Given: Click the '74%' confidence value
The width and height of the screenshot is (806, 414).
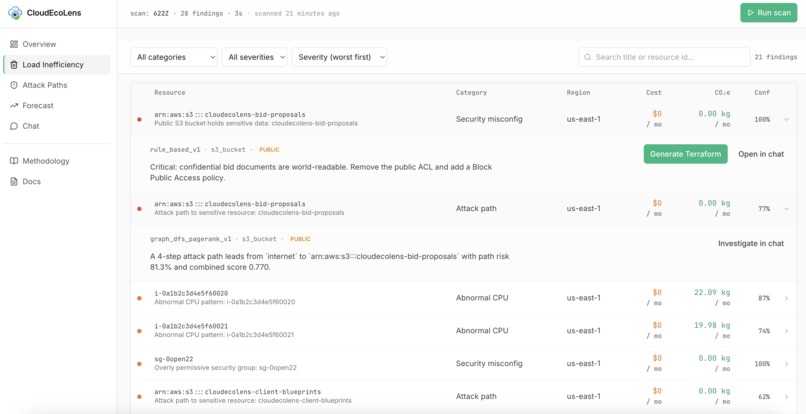Looking at the screenshot, I should pyautogui.click(x=764, y=331).
